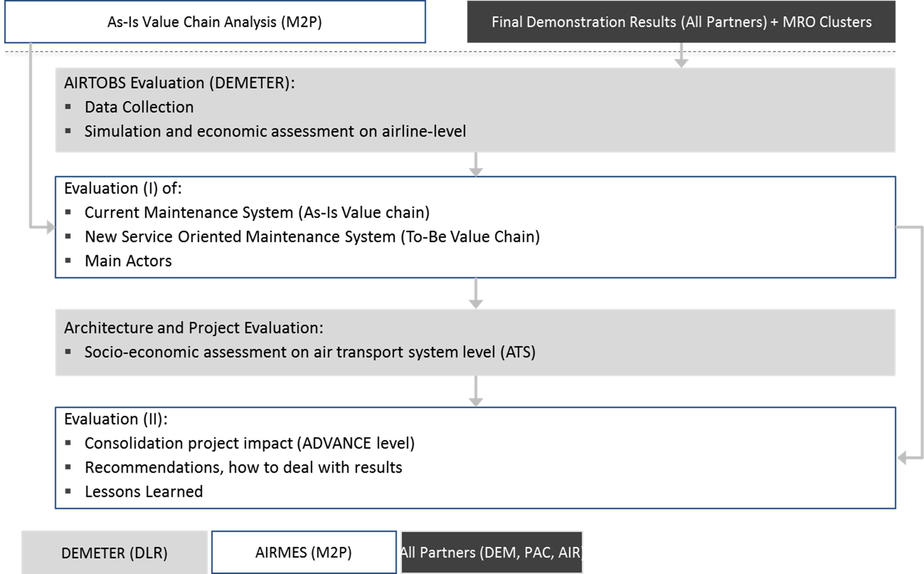Select Consolidation project impact bullet text
This screenshot has width=924, height=574.
(249, 443)
